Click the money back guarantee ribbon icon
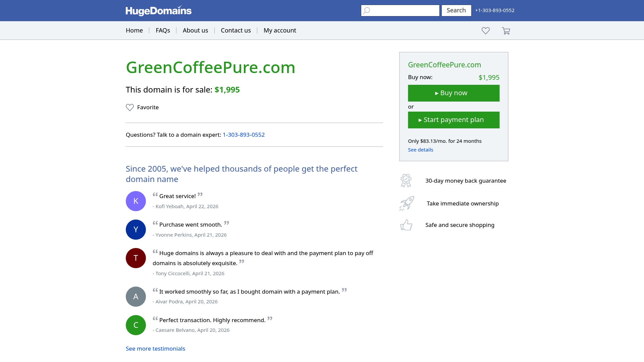 pyautogui.click(x=406, y=180)
